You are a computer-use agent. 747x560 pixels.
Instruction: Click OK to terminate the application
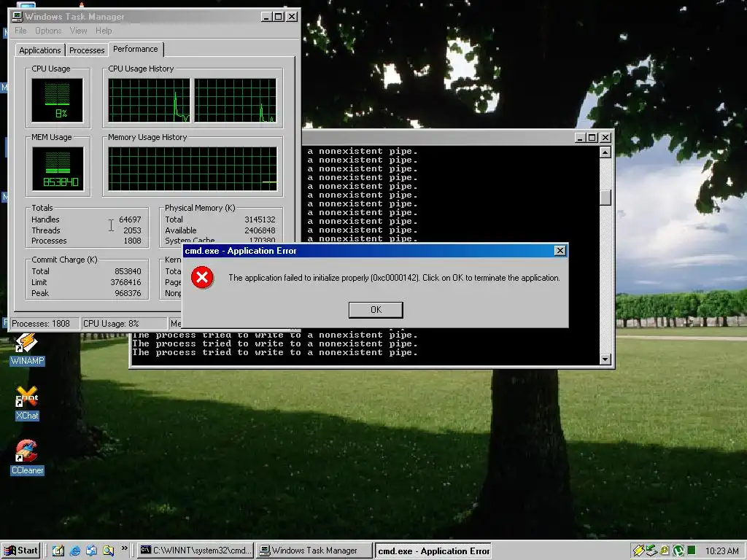pyautogui.click(x=376, y=310)
